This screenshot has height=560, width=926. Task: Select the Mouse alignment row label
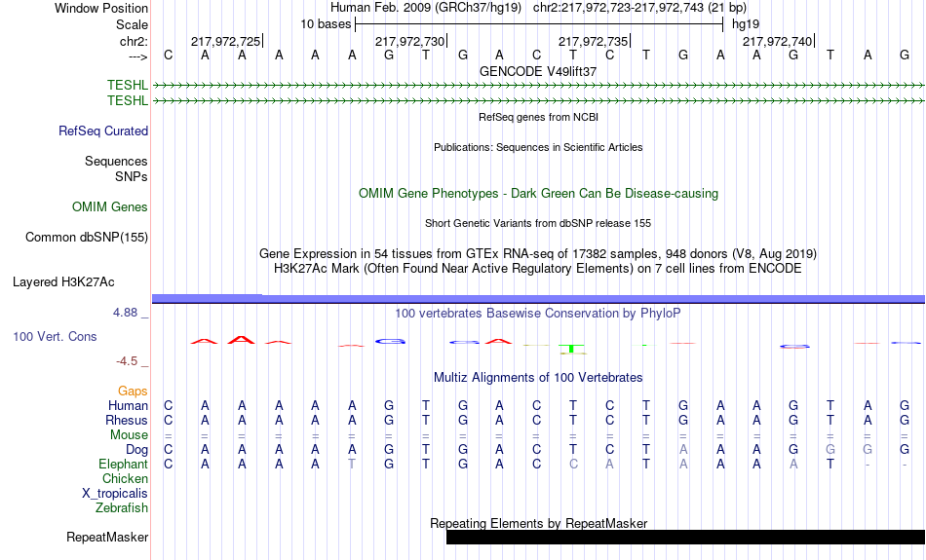[x=129, y=435]
